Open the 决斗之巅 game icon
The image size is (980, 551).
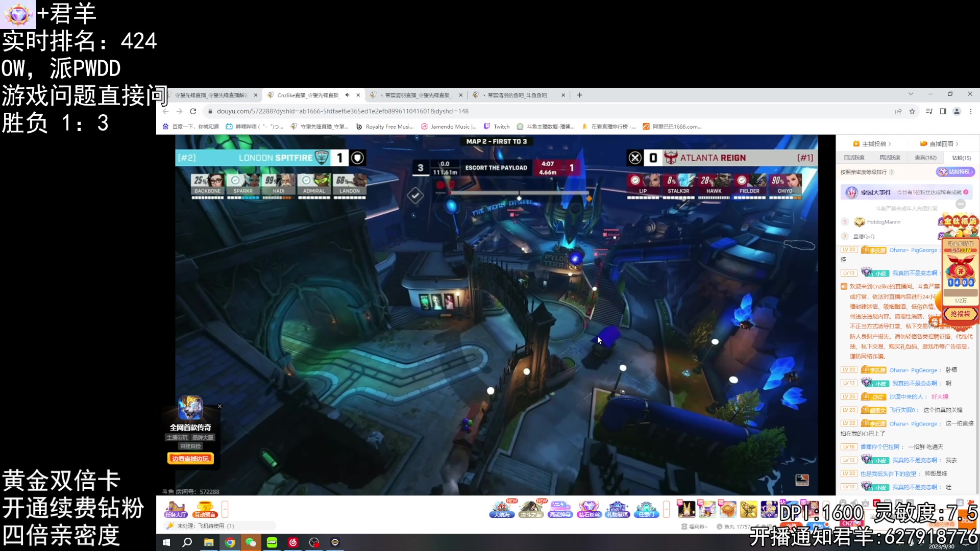point(531,509)
